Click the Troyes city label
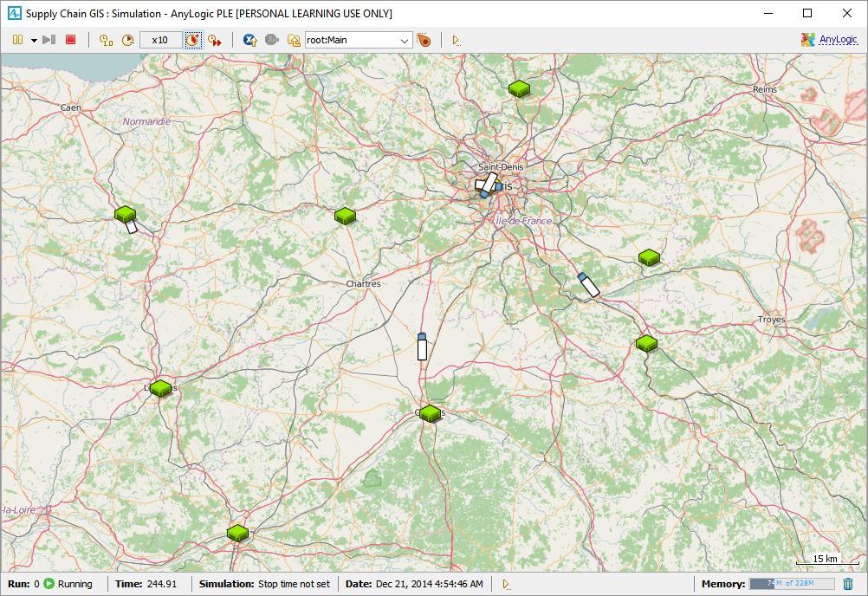Screen dimensions: 868x596 [771, 320]
